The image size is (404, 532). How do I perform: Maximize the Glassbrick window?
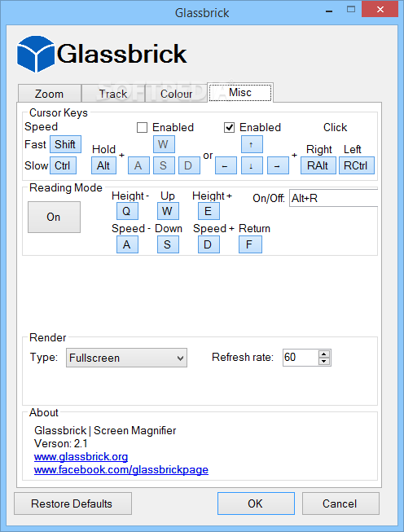pos(351,10)
